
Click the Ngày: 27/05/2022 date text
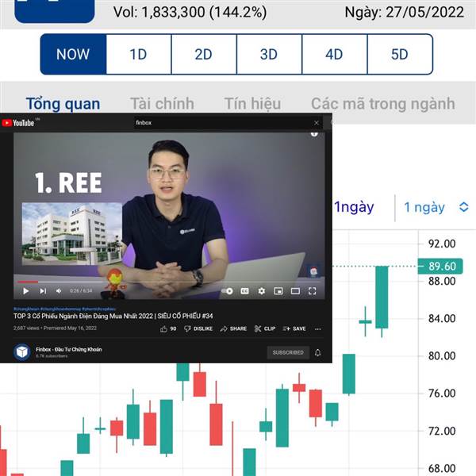coord(405,13)
